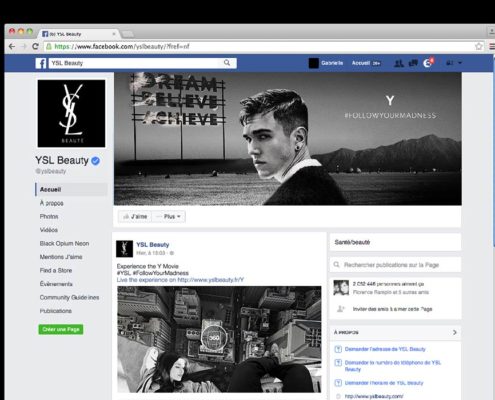
Task: Switch to the YSL Beauty browser tab
Action: coord(79,34)
